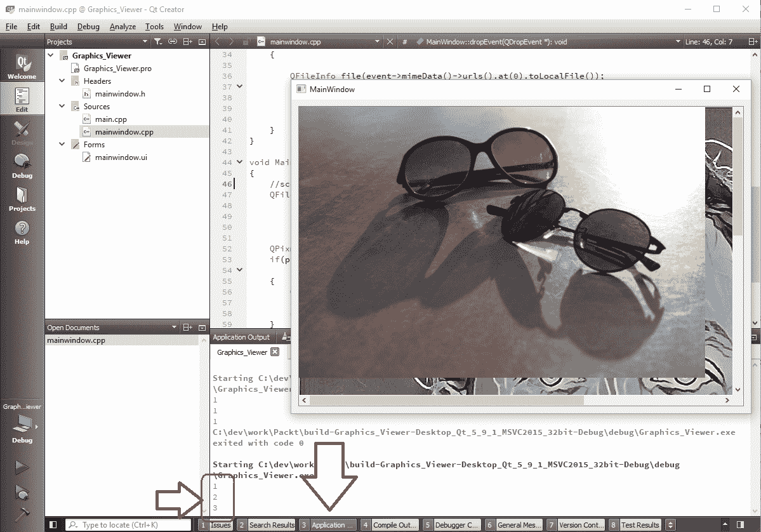Screen dimensions: 761x532
Task: Open the Issues output pane
Action: 215,525
